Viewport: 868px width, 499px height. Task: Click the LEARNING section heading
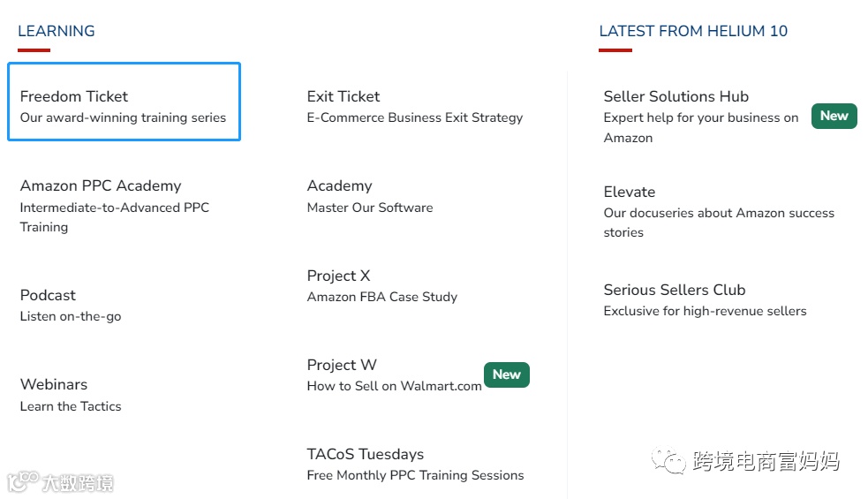tap(57, 31)
